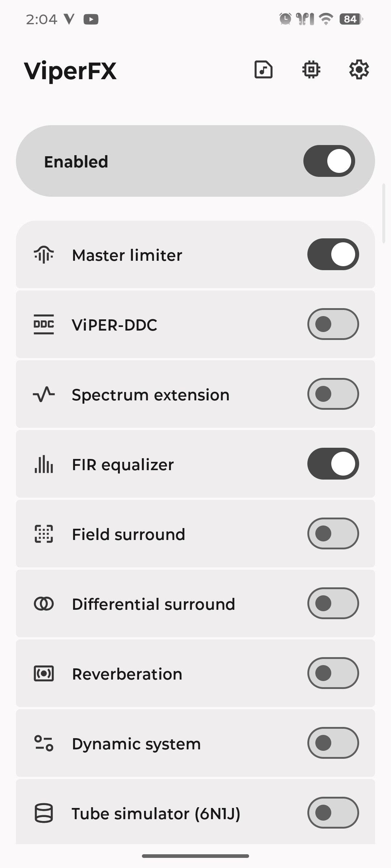Tap the Field surround grid icon
This screenshot has width=391, height=868.
pyautogui.click(x=44, y=534)
